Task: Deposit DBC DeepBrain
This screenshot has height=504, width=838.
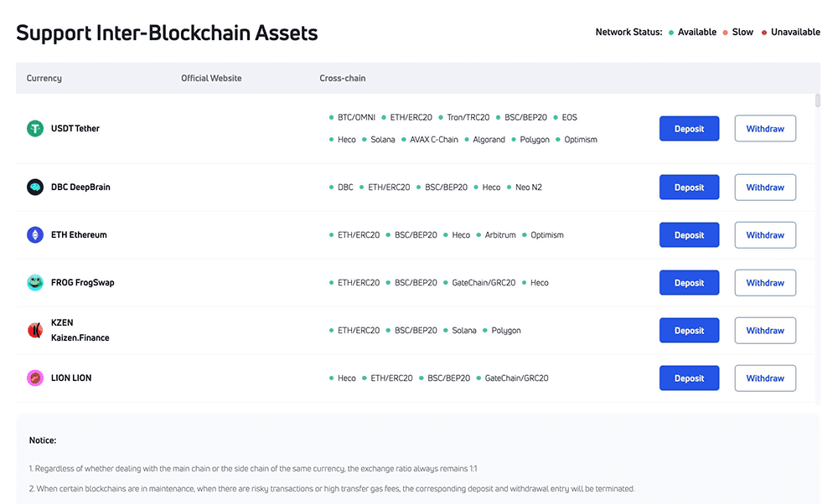Action: pyautogui.click(x=689, y=188)
